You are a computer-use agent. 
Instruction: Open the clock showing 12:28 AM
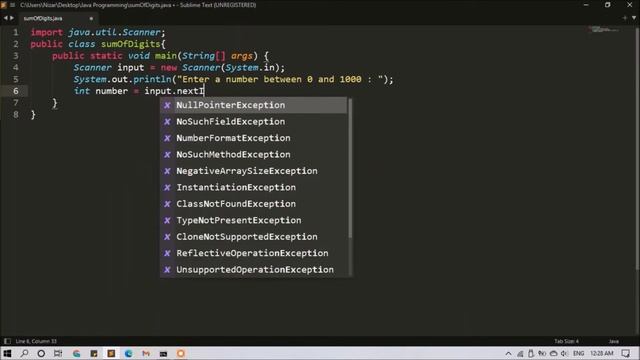[602, 353]
